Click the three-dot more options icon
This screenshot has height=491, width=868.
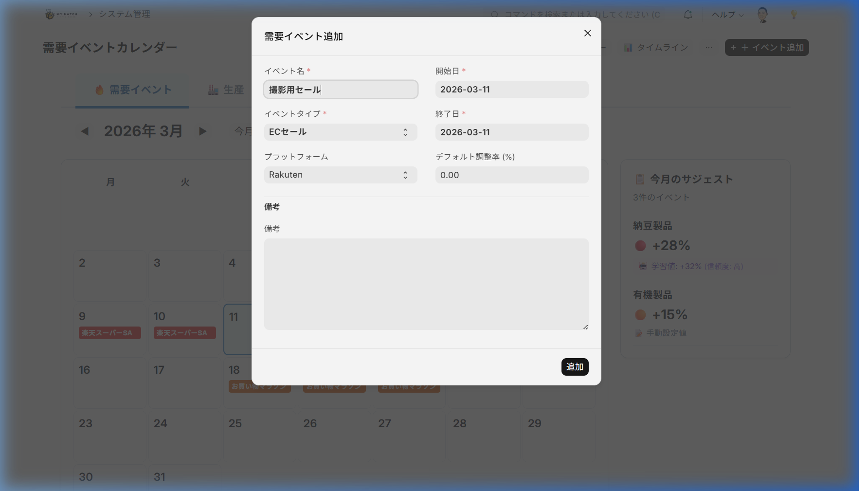click(709, 48)
